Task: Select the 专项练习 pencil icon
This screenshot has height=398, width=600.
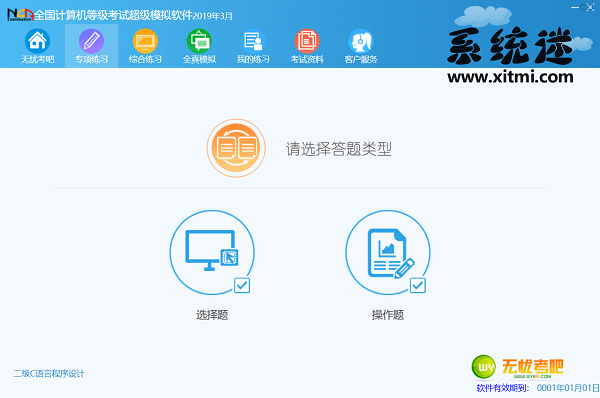Action: [x=91, y=41]
